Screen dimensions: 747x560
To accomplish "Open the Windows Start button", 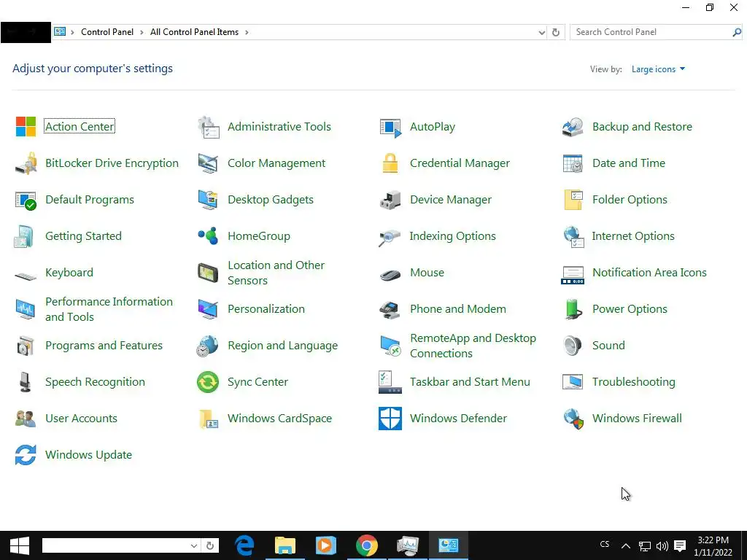I will point(20,545).
